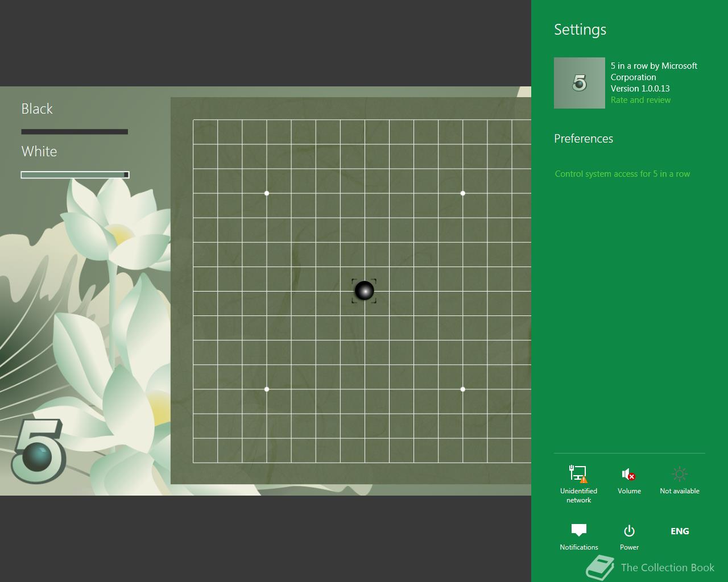Click the Preferences heading
Screen dimensions: 728x582
[584, 139]
